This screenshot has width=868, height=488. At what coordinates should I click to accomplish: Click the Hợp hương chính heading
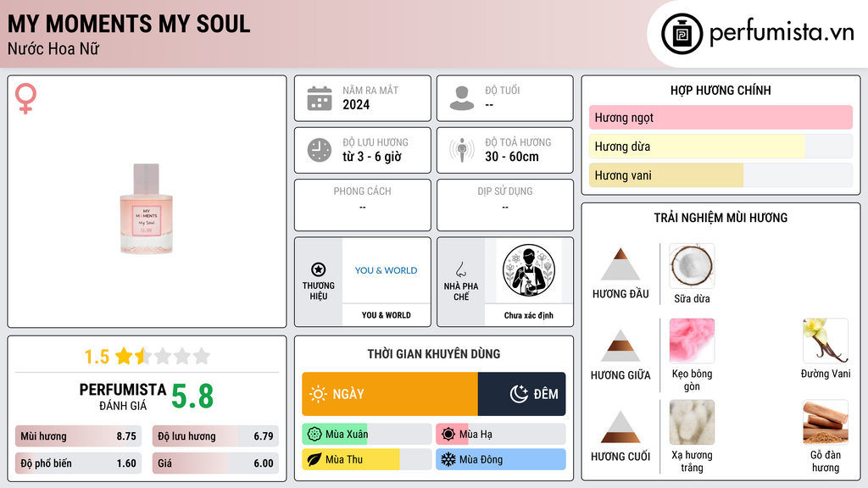721,90
